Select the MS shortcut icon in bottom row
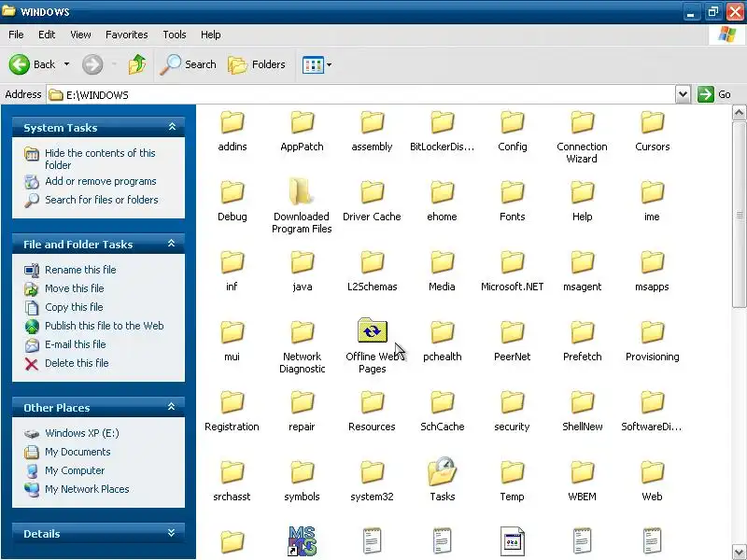This screenshot has width=747, height=560. point(302,541)
